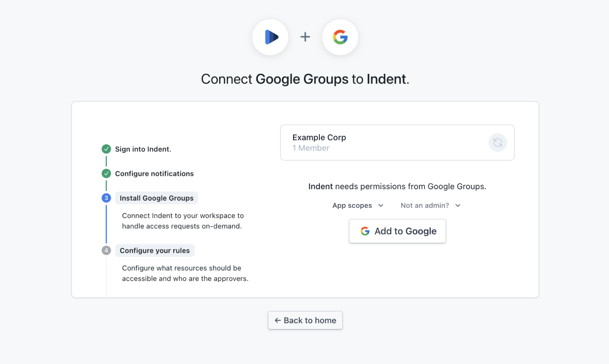Select the Configure notifications step
The image size is (609, 364).
pyautogui.click(x=154, y=174)
